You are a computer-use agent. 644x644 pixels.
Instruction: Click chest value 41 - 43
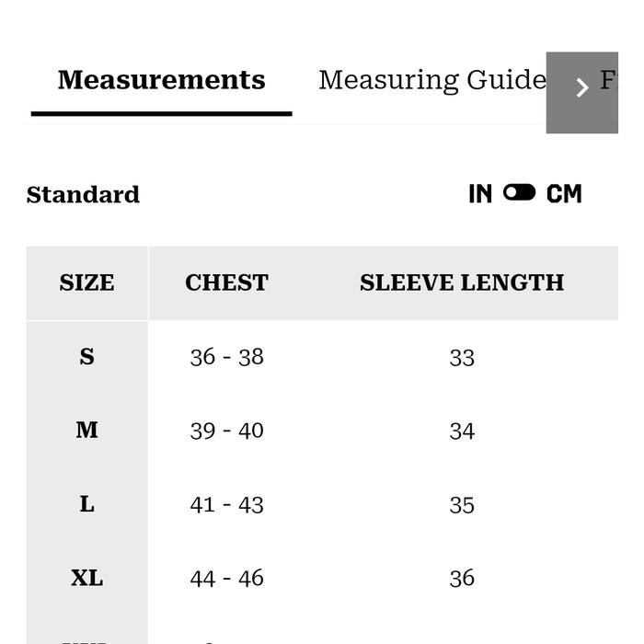(x=226, y=504)
